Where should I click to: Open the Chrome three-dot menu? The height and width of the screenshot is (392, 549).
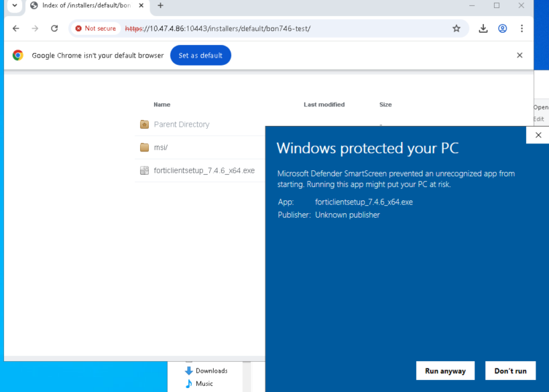pyautogui.click(x=522, y=28)
